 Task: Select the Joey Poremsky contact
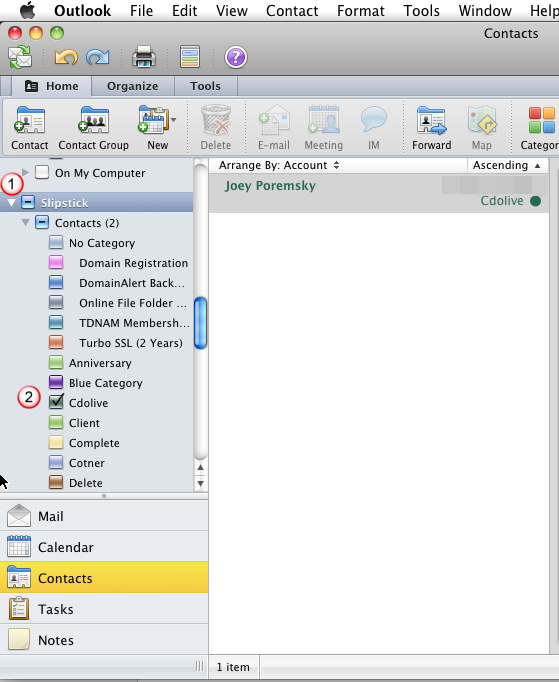378,193
